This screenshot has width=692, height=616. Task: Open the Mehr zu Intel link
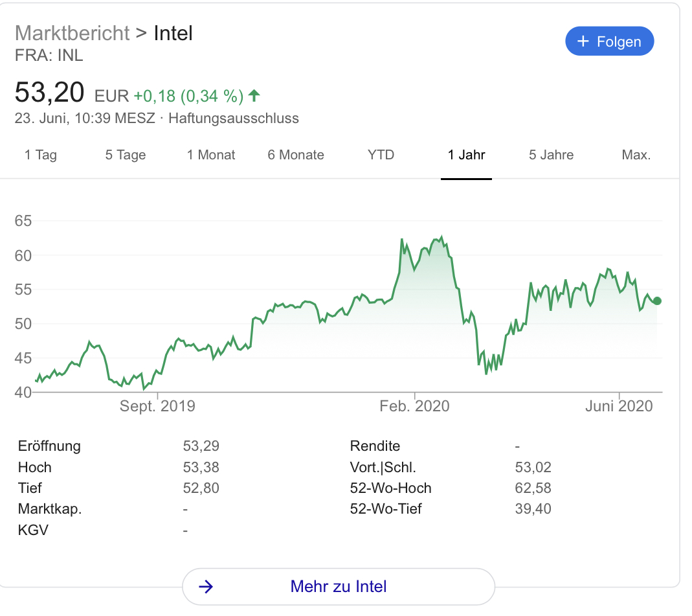339,587
